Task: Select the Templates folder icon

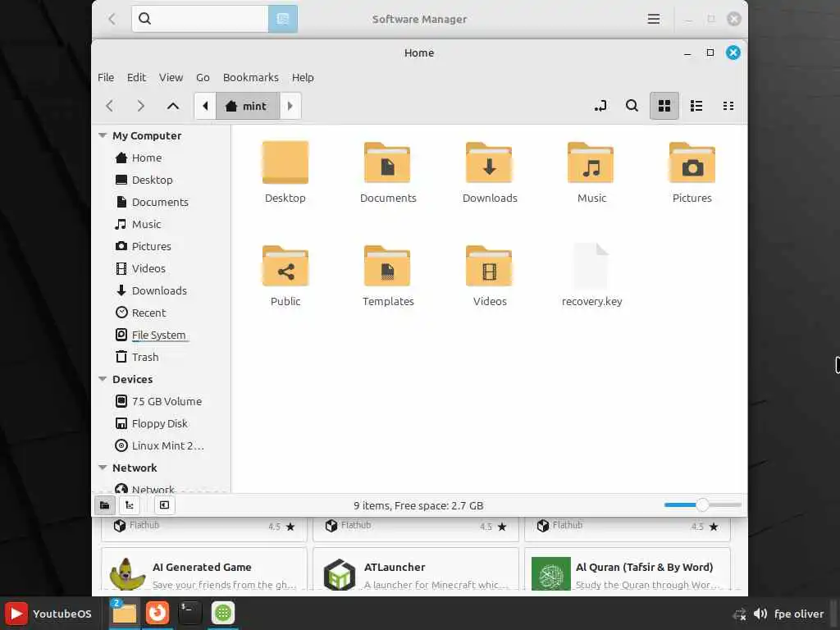Action: [387, 266]
